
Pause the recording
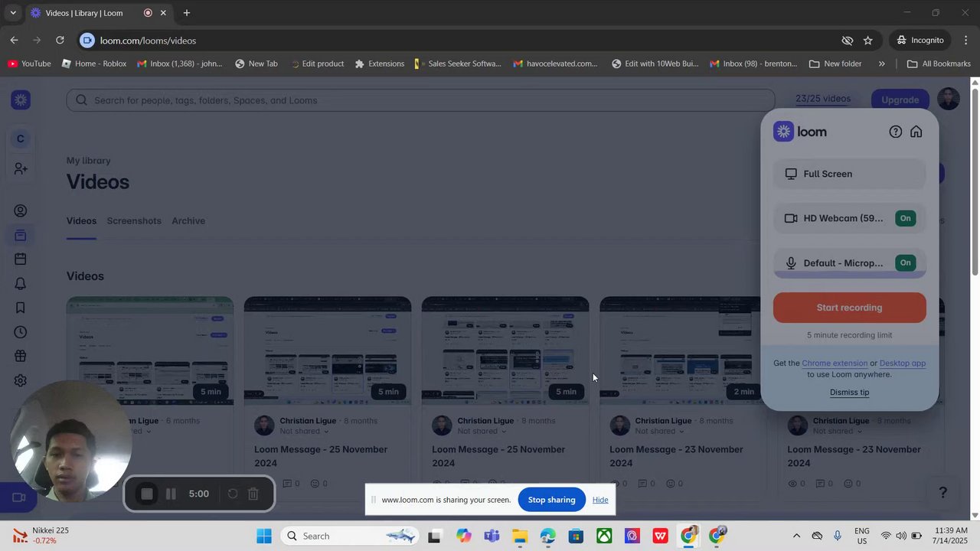tap(171, 494)
